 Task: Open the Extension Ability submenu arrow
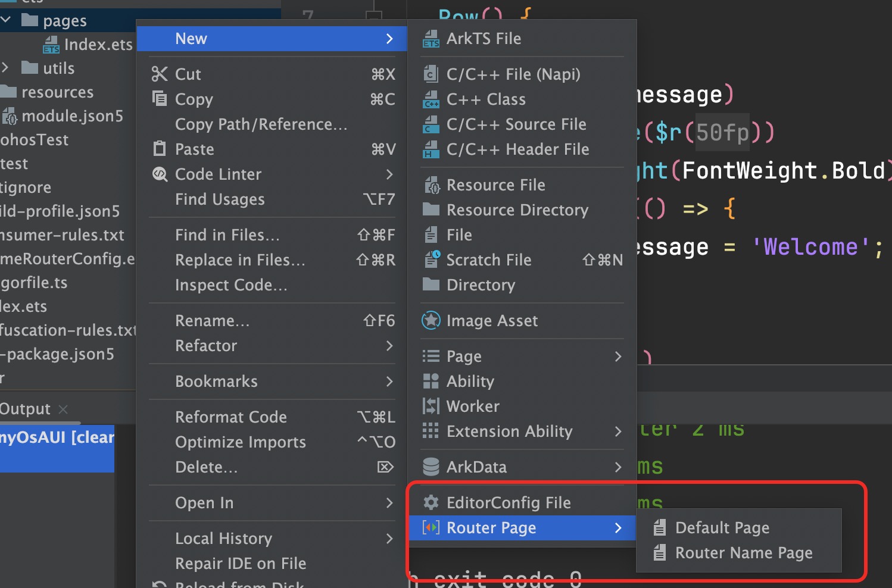coord(618,431)
